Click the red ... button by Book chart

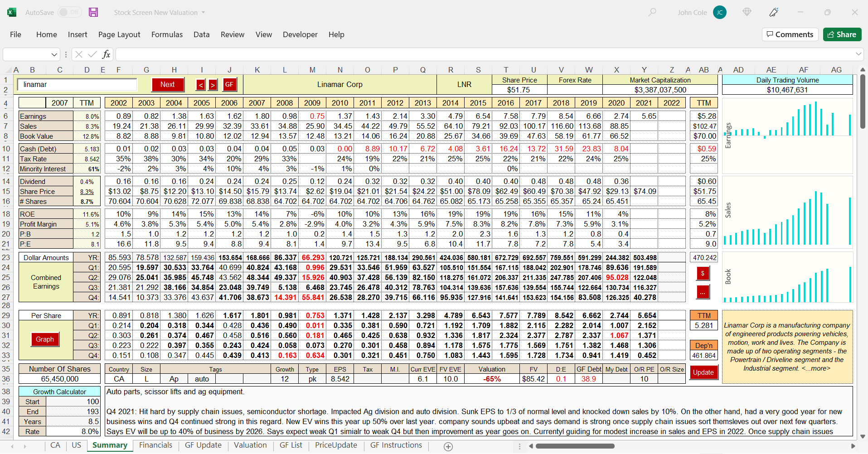(703, 292)
